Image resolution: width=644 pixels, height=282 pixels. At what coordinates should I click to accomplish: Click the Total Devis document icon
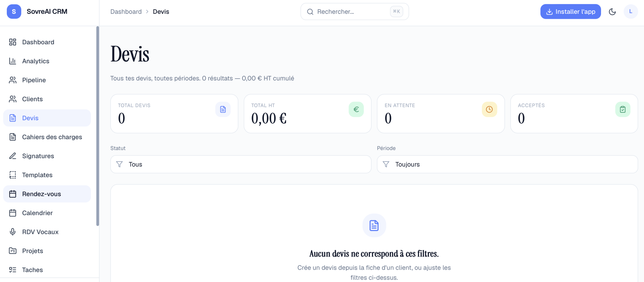pyautogui.click(x=223, y=109)
